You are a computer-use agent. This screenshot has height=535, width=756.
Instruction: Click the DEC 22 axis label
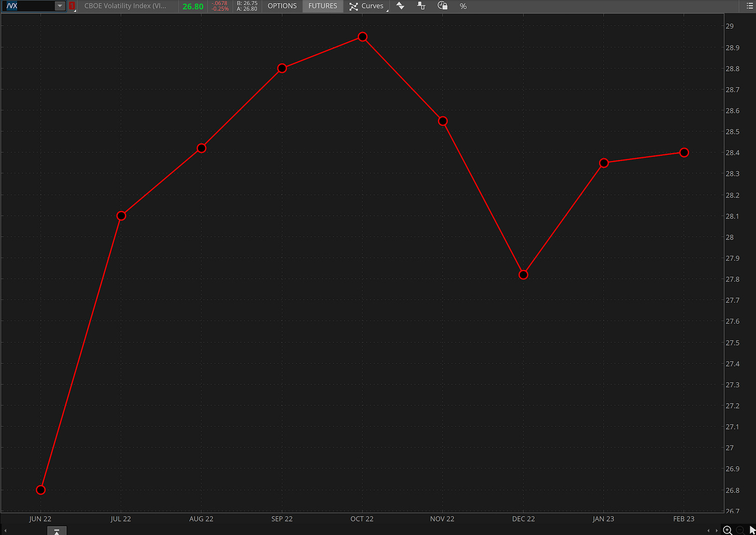point(523,519)
